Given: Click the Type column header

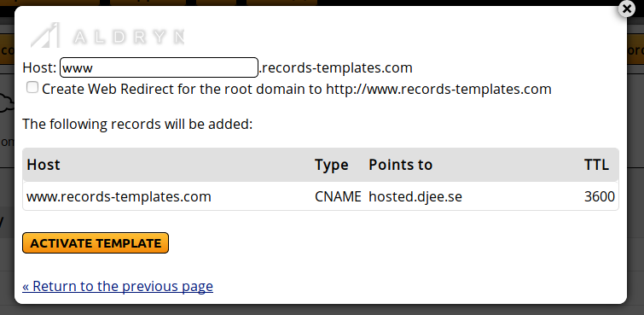Looking at the screenshot, I should (x=332, y=165).
